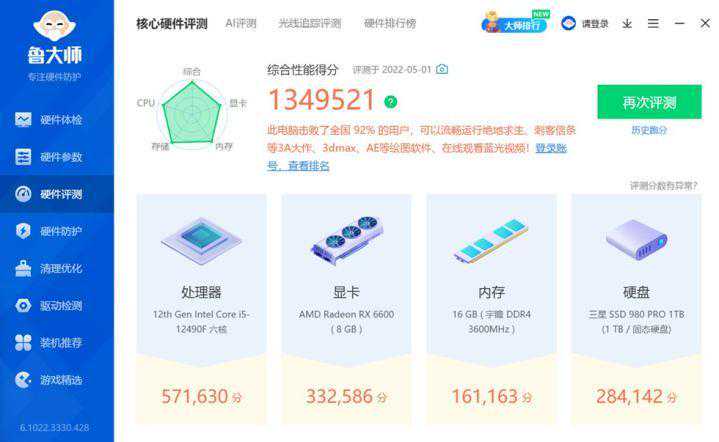Image resolution: width=719 pixels, height=442 pixels.
Task: Select the 显卡 AMD Radeon RX 6600 card
Action: point(347,309)
